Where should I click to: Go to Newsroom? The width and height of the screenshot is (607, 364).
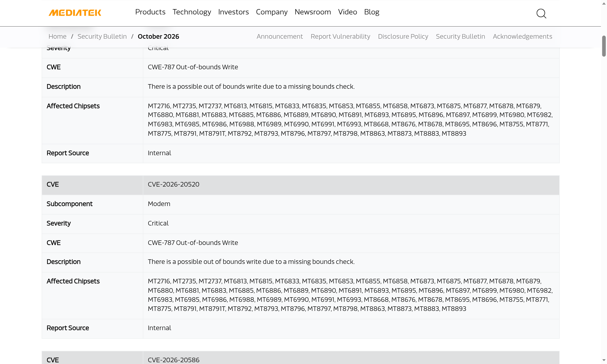(x=313, y=12)
